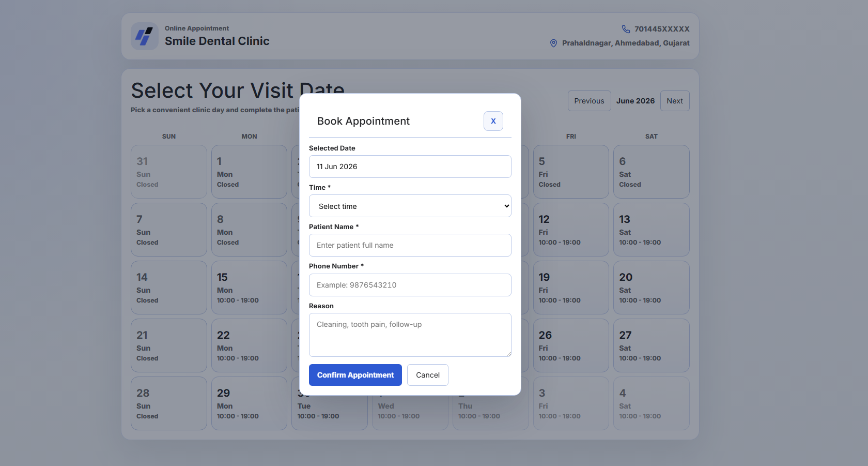Image resolution: width=868 pixels, height=466 pixels.
Task: Click the Cancel button
Action: (x=428, y=375)
